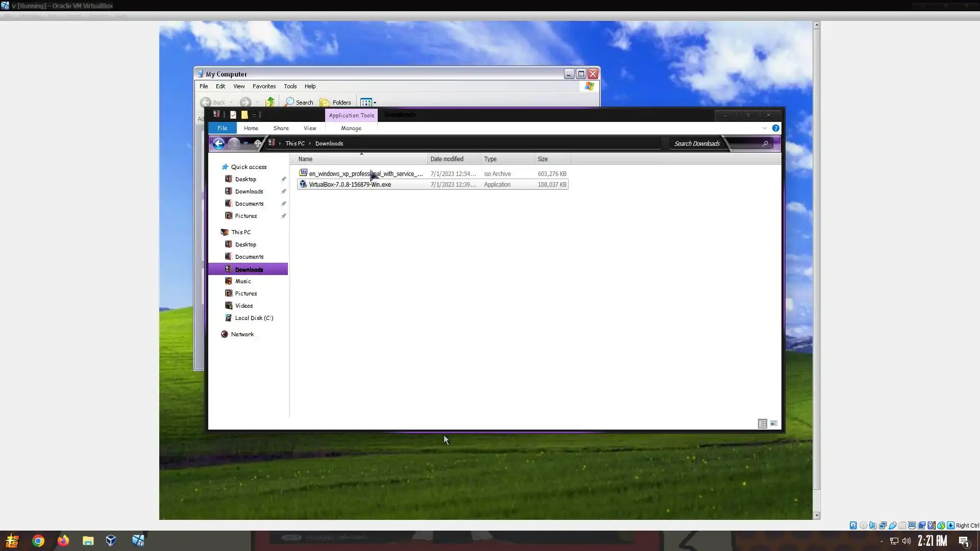Switch to details view toggle
Viewport: 980px width, 551px height.
762,423
